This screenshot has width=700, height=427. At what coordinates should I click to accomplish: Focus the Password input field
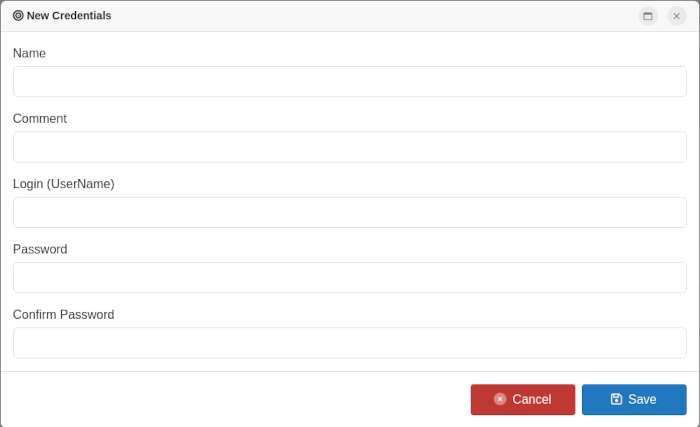tap(349, 278)
